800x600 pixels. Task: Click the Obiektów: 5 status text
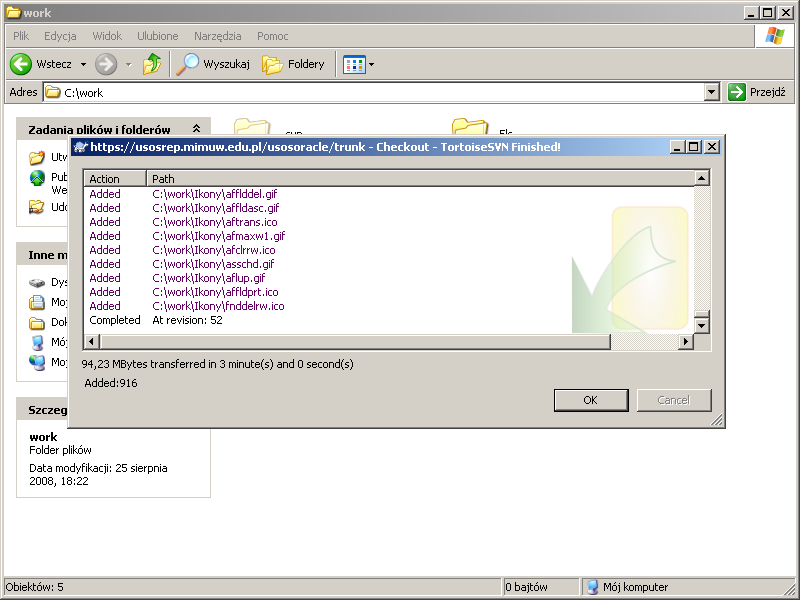[x=35, y=587]
